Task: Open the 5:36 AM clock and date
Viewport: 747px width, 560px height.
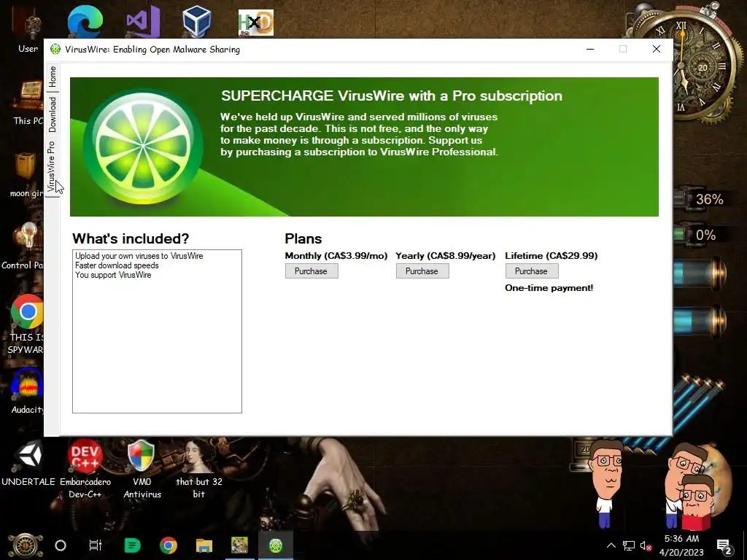Action: click(x=682, y=545)
